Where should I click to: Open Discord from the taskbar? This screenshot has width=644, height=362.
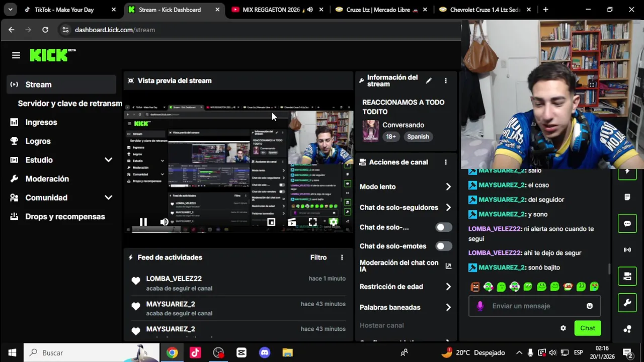coord(265,352)
